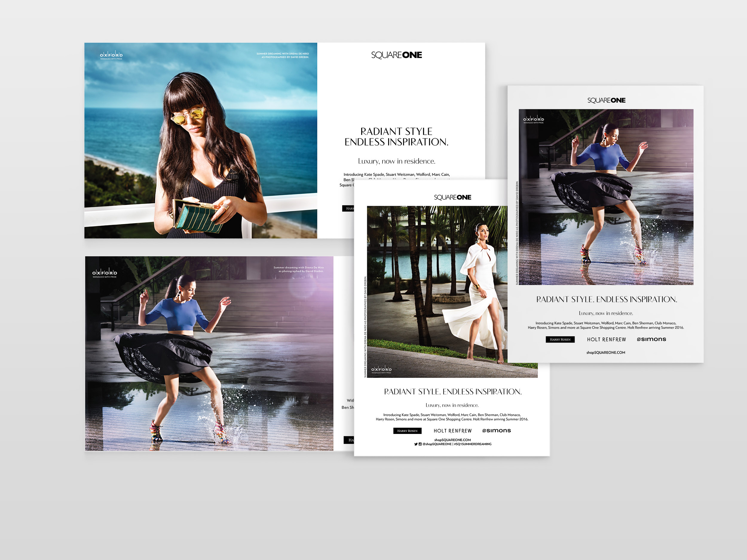
Task: Click 'RADIANT STYLE. ENDLESS INSPIRATION.' in right ad
Action: (607, 299)
